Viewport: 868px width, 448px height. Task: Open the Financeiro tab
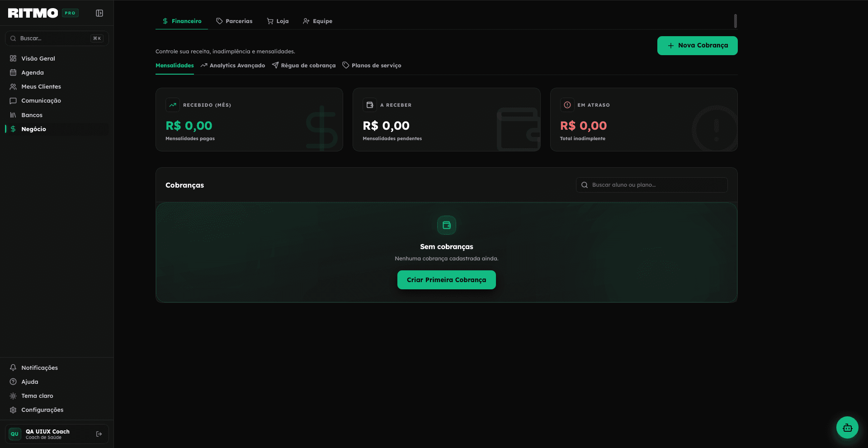point(182,21)
